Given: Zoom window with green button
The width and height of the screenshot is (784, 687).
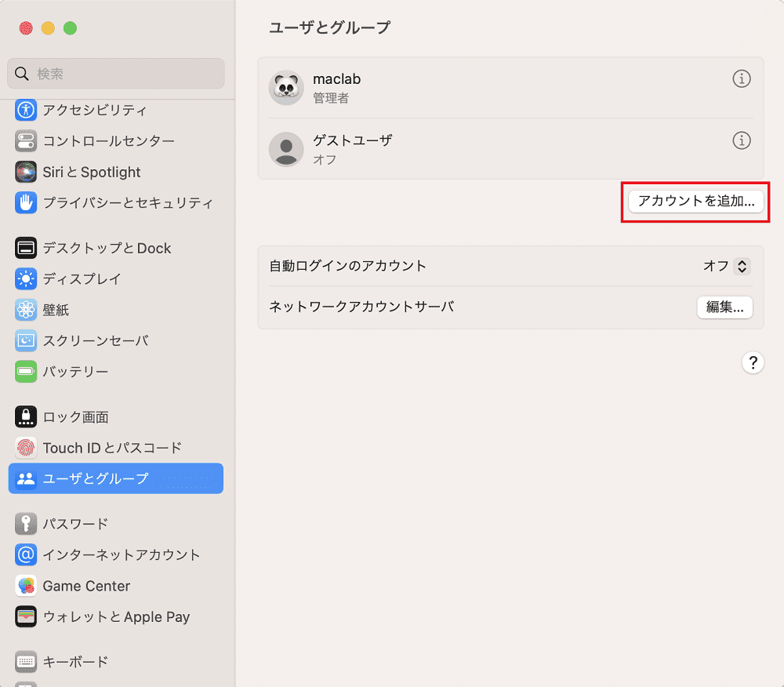Looking at the screenshot, I should (70, 28).
